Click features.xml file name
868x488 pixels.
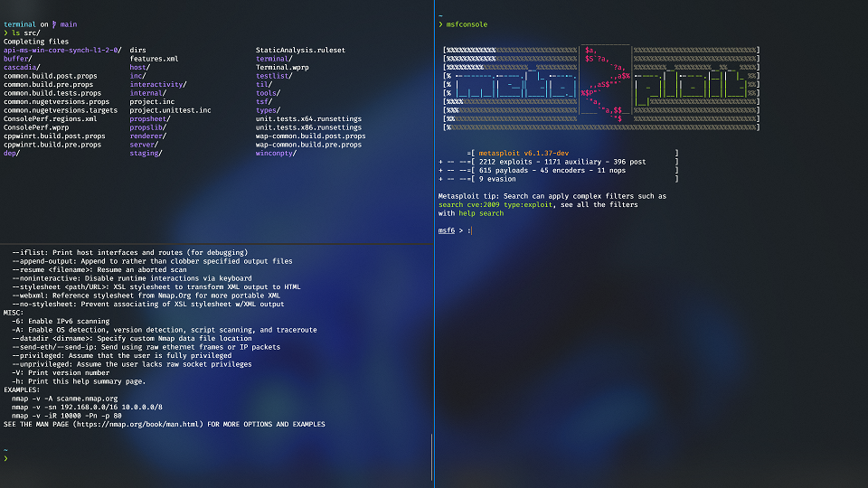click(154, 59)
